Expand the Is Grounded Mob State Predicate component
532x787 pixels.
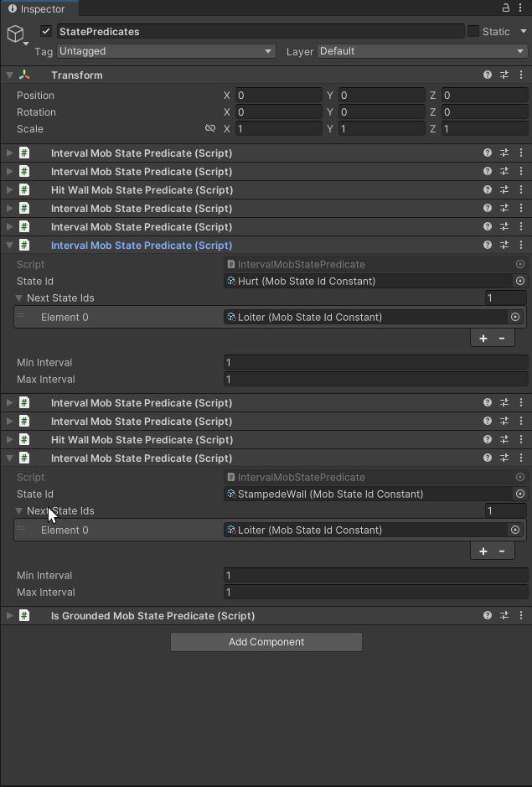8,615
